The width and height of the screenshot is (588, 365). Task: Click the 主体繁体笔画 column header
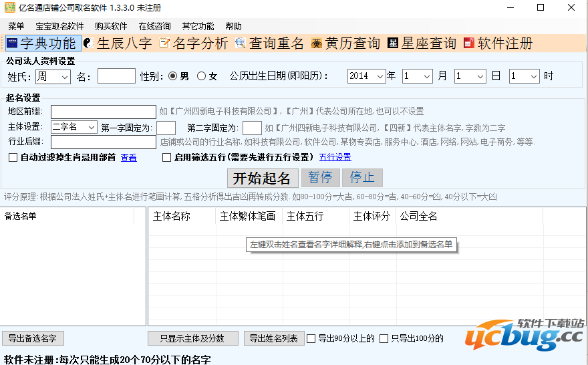click(x=249, y=216)
